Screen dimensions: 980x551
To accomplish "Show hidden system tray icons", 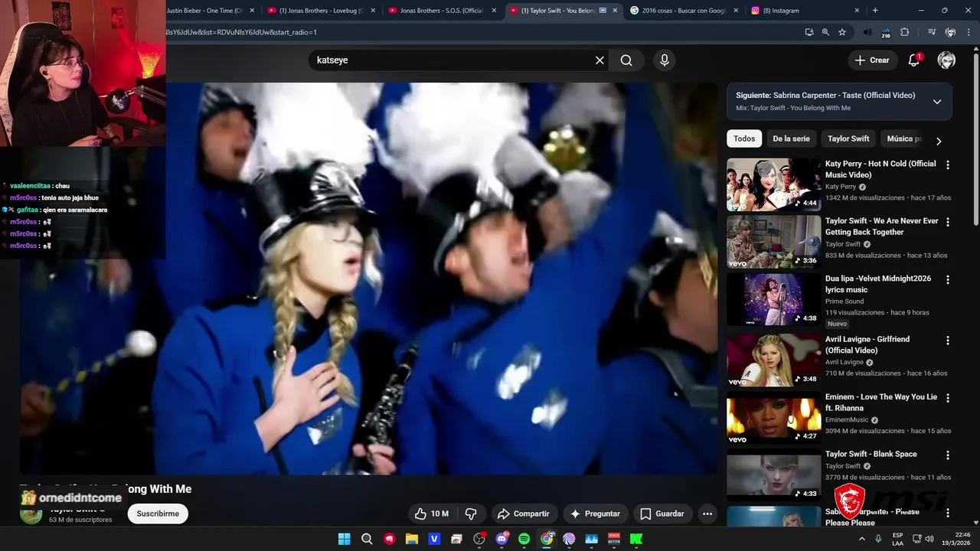I will [x=862, y=539].
